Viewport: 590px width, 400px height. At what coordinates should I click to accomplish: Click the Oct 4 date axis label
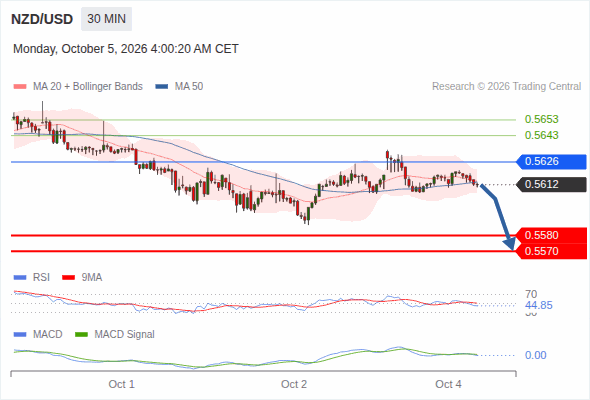448,384
